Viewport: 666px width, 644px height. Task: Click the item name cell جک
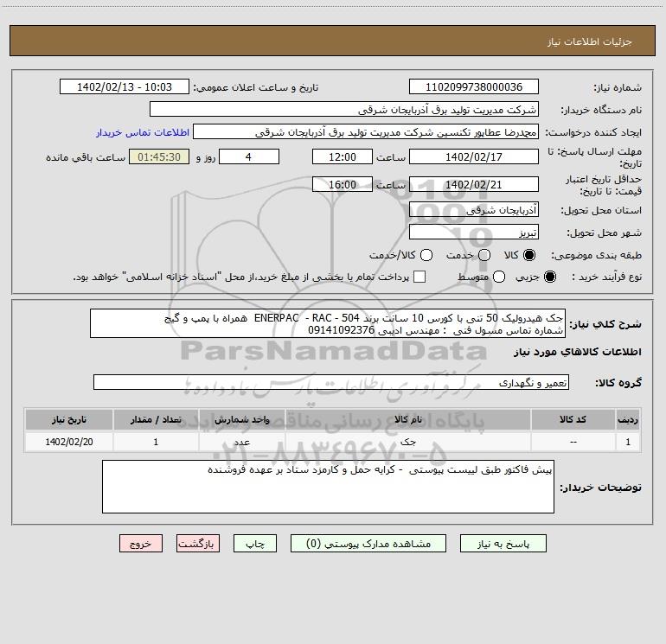(407, 442)
